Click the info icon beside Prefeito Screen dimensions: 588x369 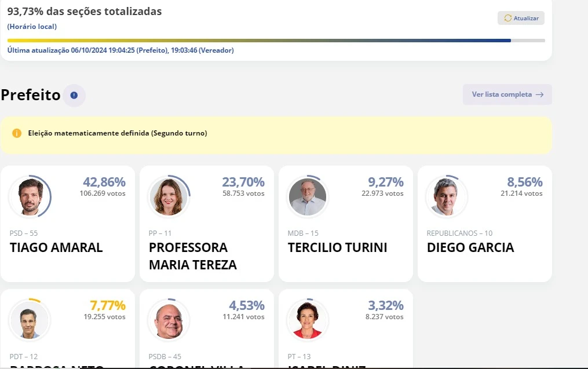pyautogui.click(x=74, y=95)
